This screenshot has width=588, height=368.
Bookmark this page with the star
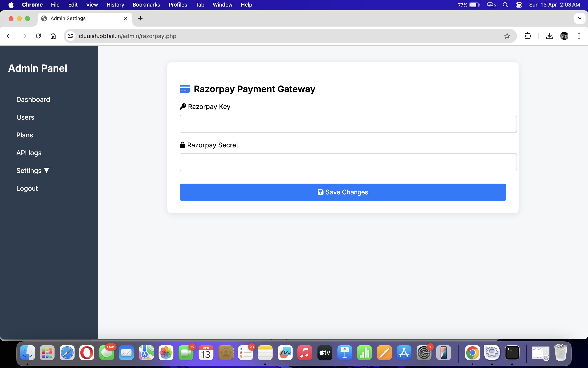[507, 36]
